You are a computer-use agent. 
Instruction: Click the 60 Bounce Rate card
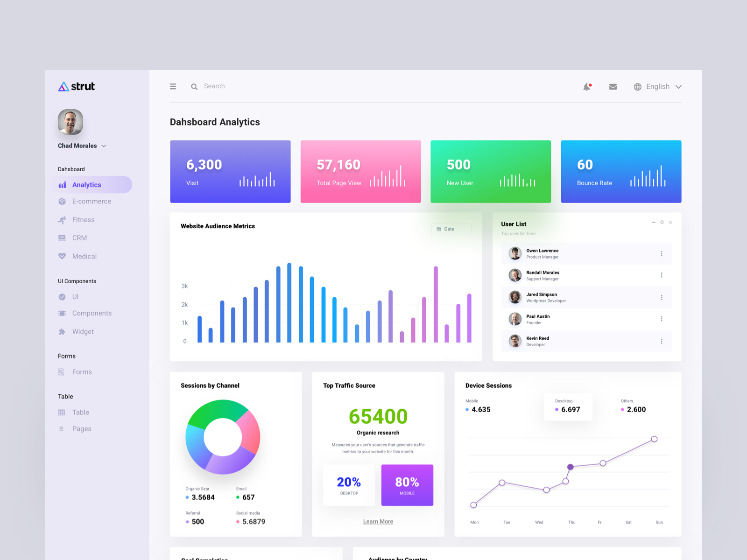[x=621, y=172]
